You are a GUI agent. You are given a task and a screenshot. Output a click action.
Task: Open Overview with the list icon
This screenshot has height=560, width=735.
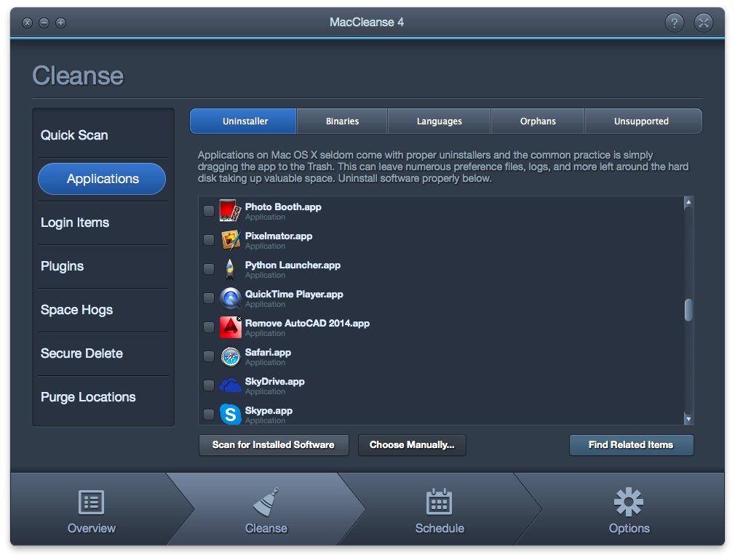coord(91,503)
